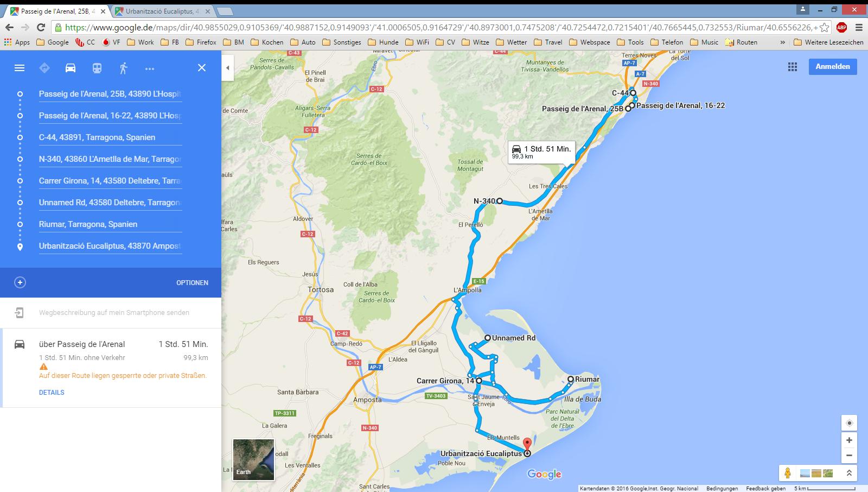Open Work bookmarks folder

point(140,42)
